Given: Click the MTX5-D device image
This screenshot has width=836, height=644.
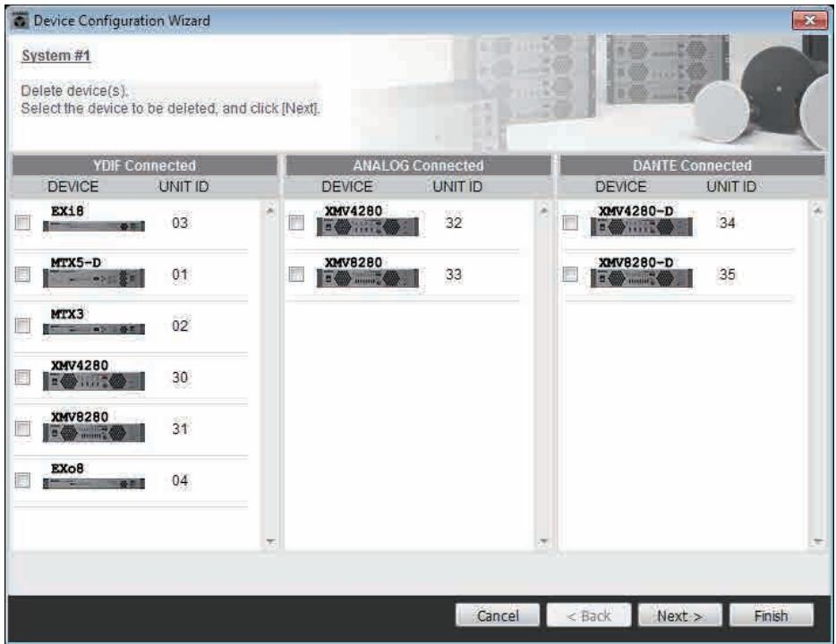Looking at the screenshot, I should tap(94, 278).
